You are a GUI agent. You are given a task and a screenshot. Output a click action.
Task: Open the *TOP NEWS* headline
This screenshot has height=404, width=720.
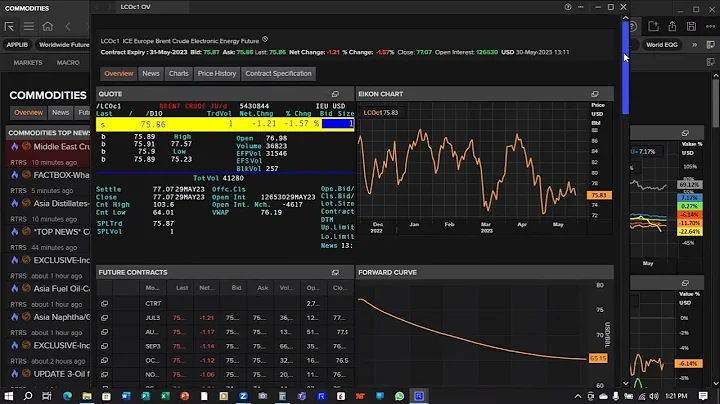pos(62,232)
